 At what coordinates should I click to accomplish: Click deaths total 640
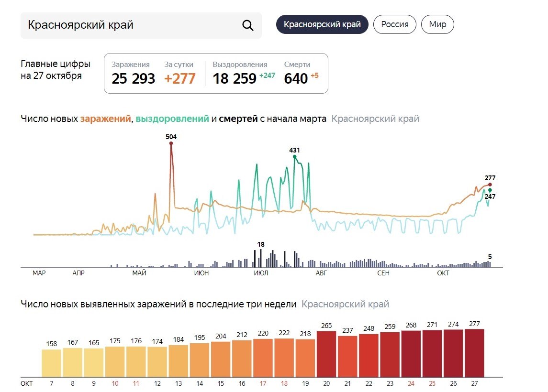click(x=296, y=78)
